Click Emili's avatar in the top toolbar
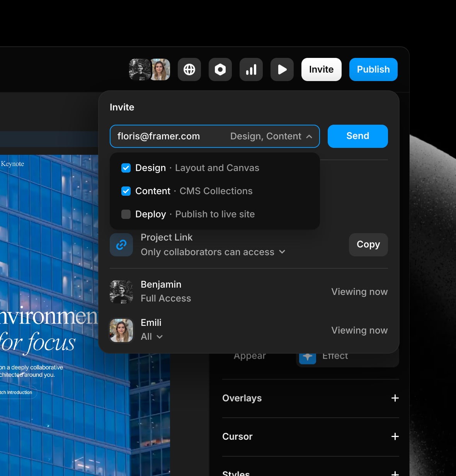This screenshot has height=476, width=456. click(x=160, y=69)
